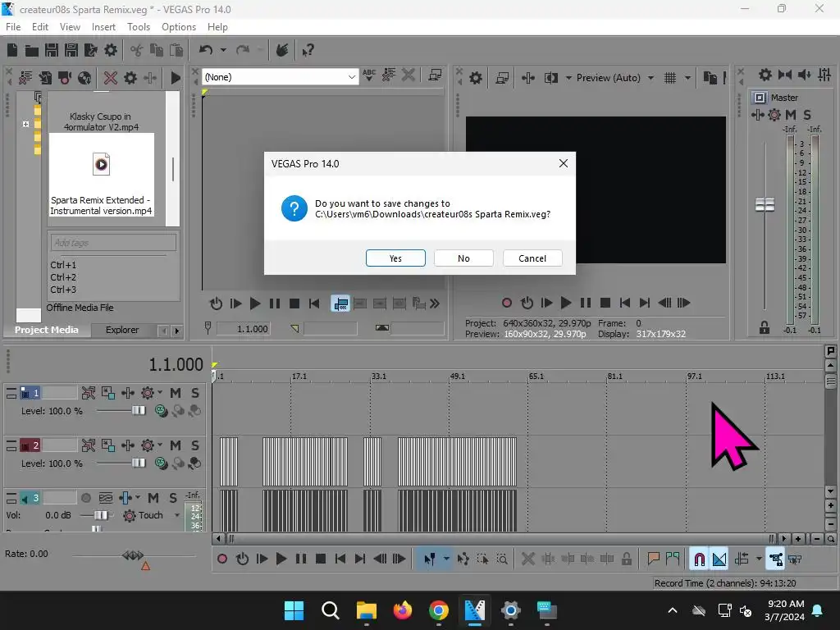Viewport: 840px width, 630px height.
Task: Solo the Master bus
Action: [807, 115]
